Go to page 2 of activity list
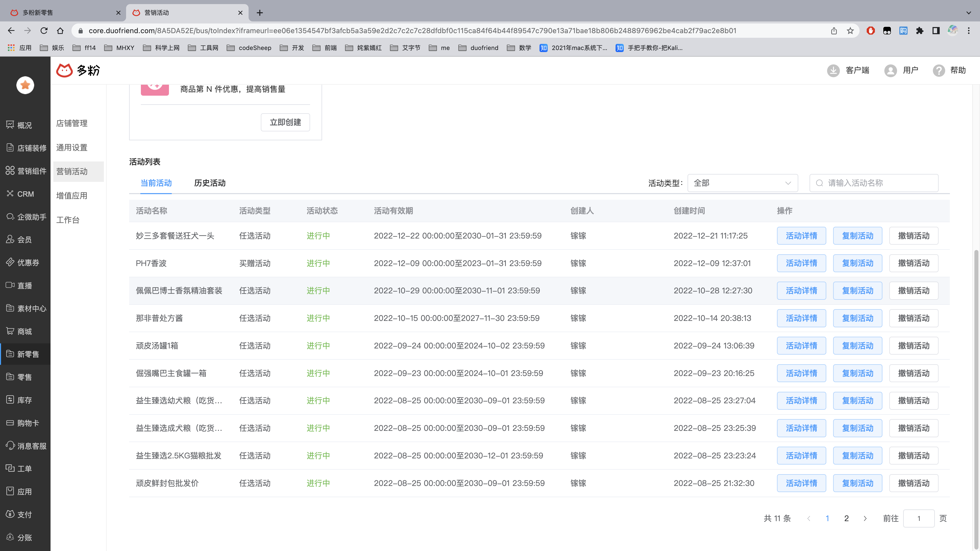Screen dimensions: 980x551 [x=847, y=518]
